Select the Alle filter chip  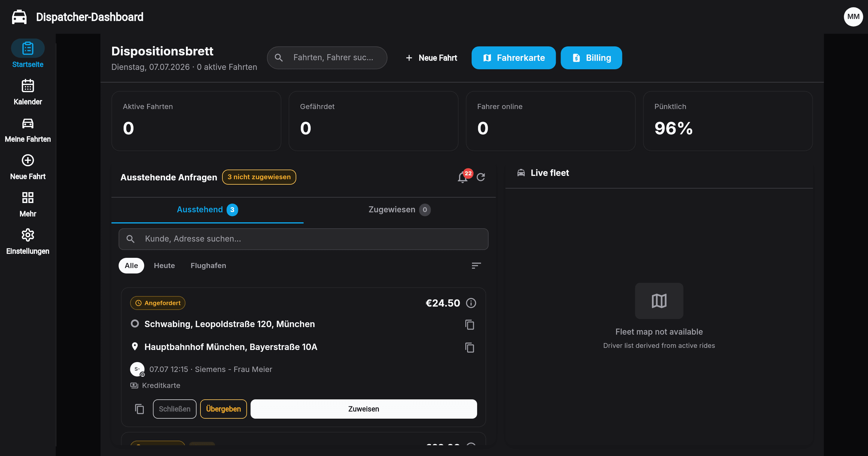131,266
